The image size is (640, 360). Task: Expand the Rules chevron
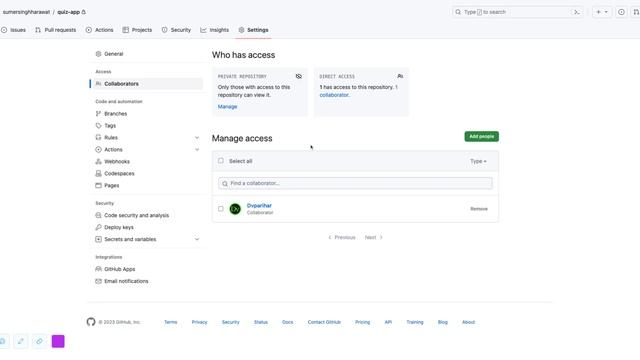coord(197,138)
